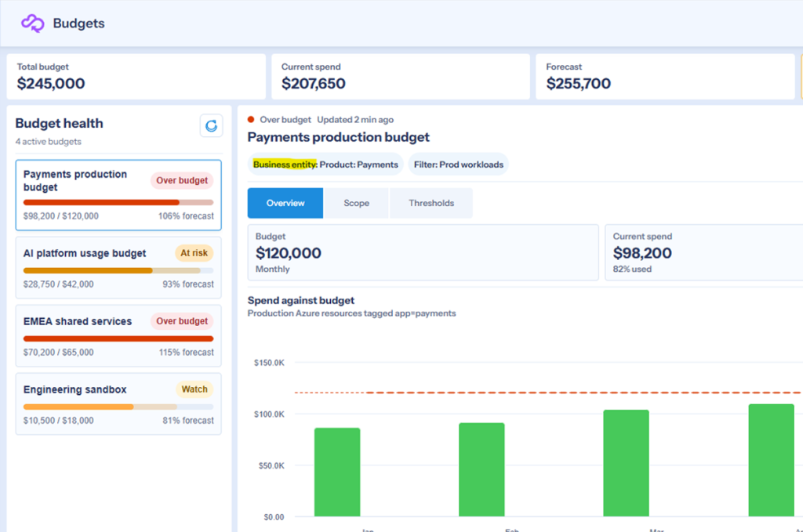Click the Filter: Prod workloads chip
This screenshot has width=803, height=532.
pos(458,165)
